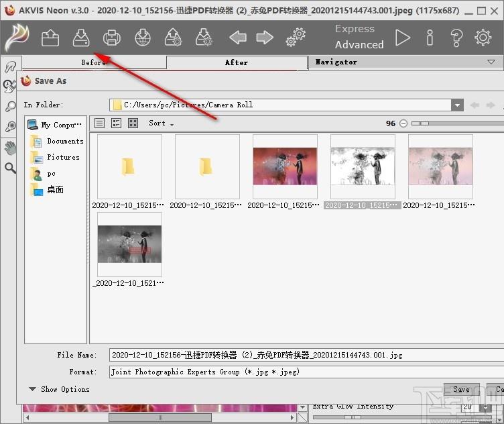Open Help question mark icon
504x424 pixels.
[x=456, y=38]
